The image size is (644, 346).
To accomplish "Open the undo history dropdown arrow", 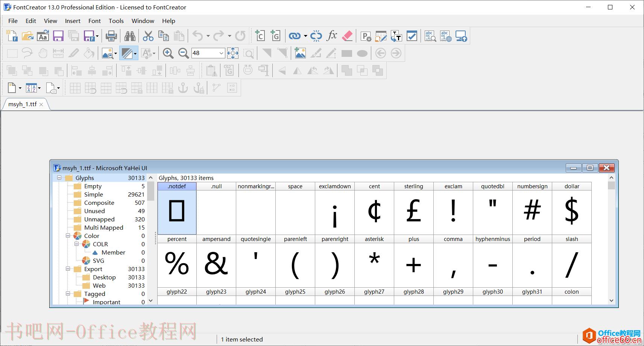I will coord(208,36).
